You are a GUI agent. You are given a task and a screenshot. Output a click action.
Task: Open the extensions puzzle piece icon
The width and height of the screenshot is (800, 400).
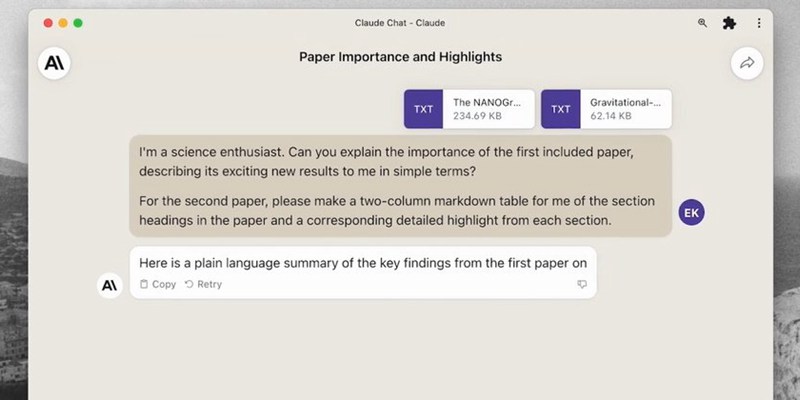coord(730,23)
